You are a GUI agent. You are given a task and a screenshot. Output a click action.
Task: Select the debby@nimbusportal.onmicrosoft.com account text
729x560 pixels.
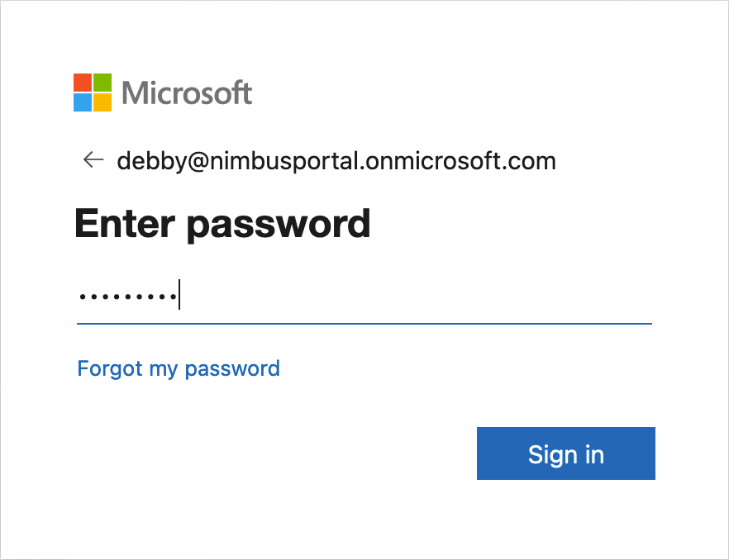click(336, 160)
